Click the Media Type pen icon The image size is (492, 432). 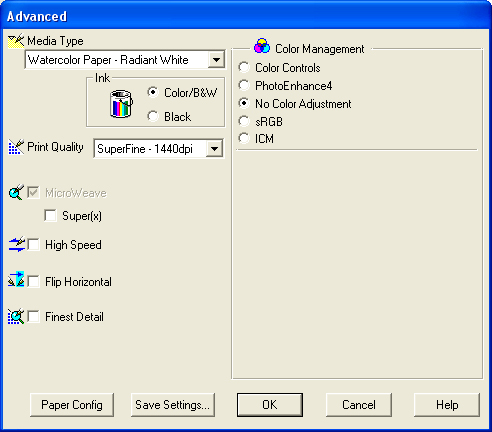tap(16, 41)
